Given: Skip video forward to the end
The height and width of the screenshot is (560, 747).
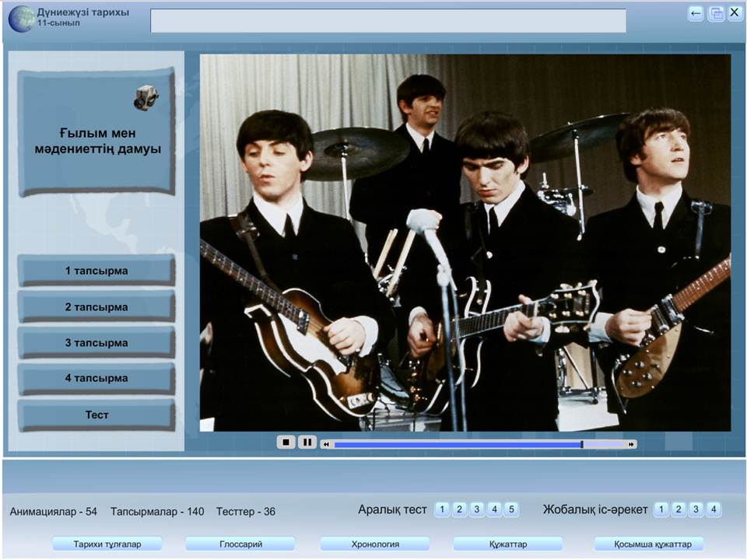Looking at the screenshot, I should coord(631,444).
